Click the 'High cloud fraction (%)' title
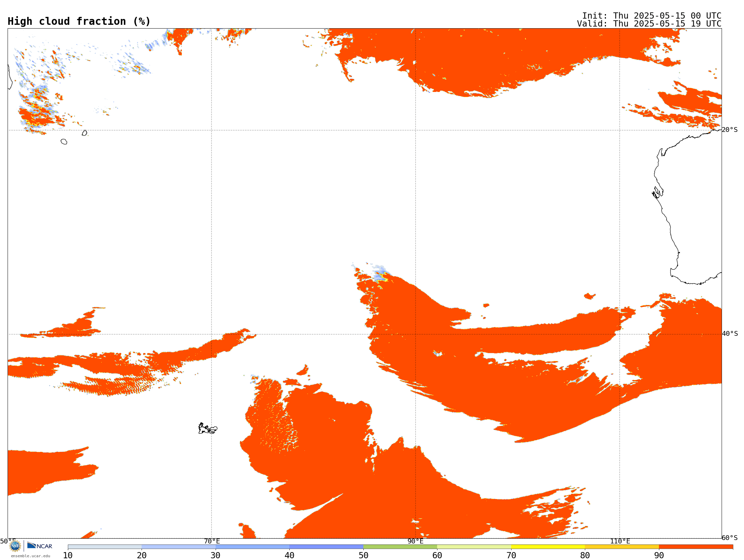 pos(79,21)
